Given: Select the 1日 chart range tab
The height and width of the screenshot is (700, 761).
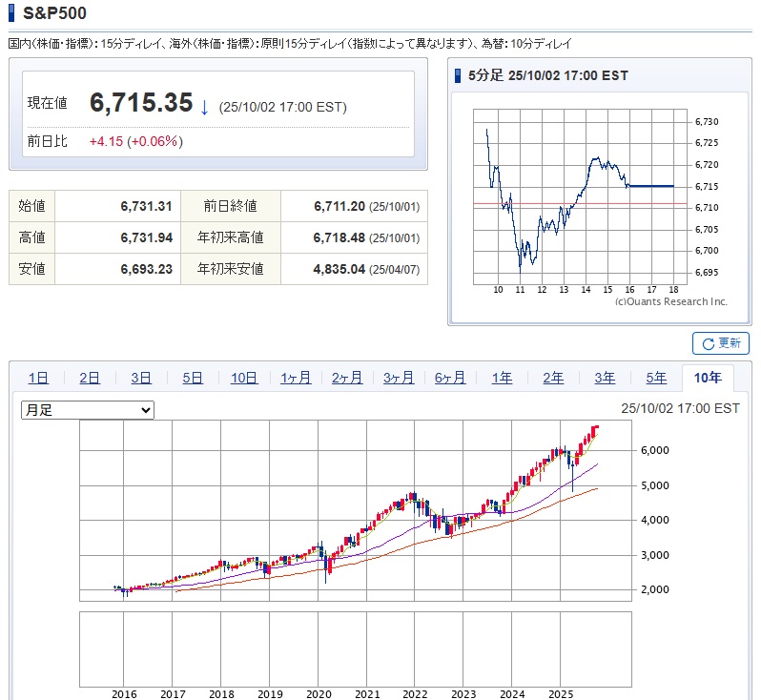Looking at the screenshot, I should click(38, 378).
